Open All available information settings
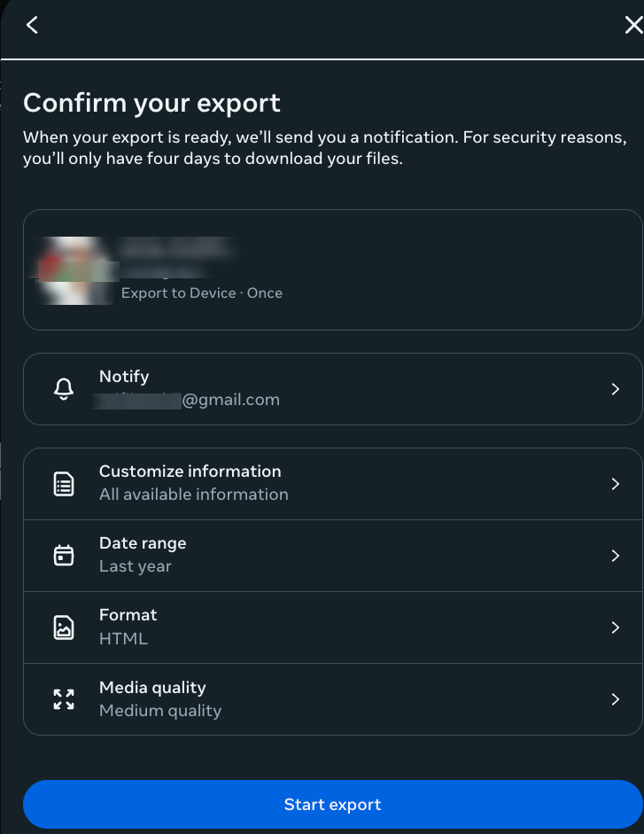The image size is (644, 834). (x=332, y=483)
